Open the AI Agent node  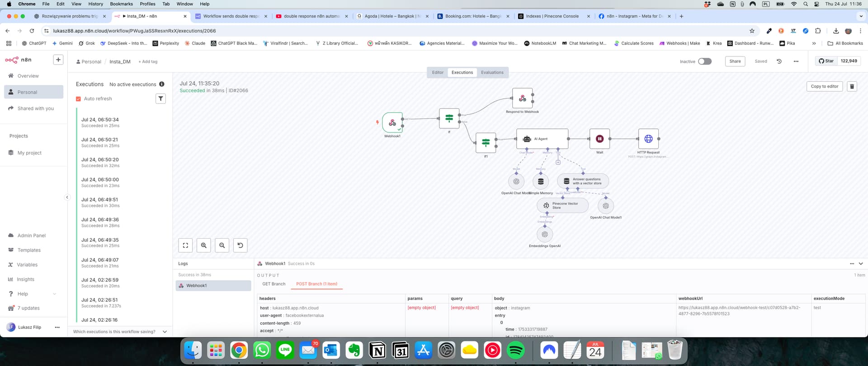[542, 139]
